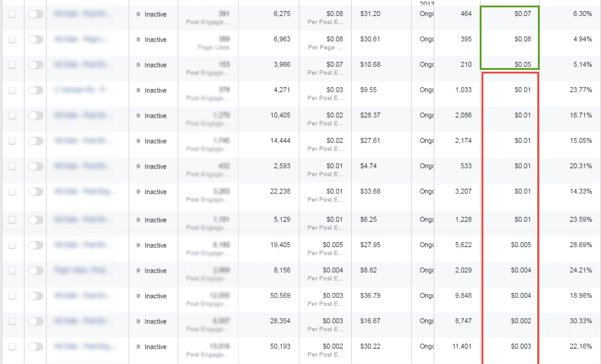Enable the toggle for the 6,275 reach row
Image resolution: width=601 pixels, height=364 pixels.
[36, 14]
